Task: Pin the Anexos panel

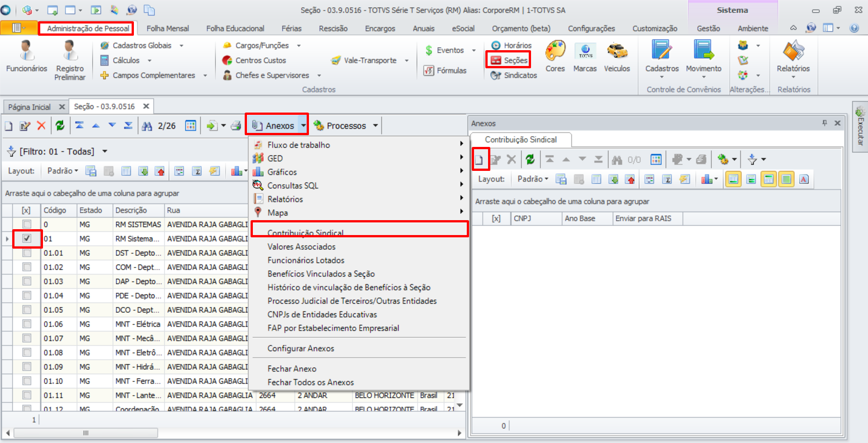Action: point(825,123)
